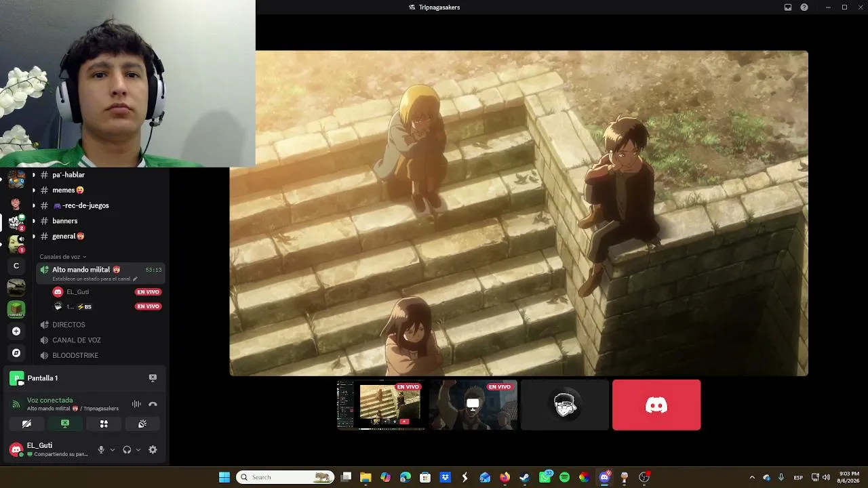Screen dimensions: 868x488
Task: Open the server with the letter C icon
Action: 16,266
